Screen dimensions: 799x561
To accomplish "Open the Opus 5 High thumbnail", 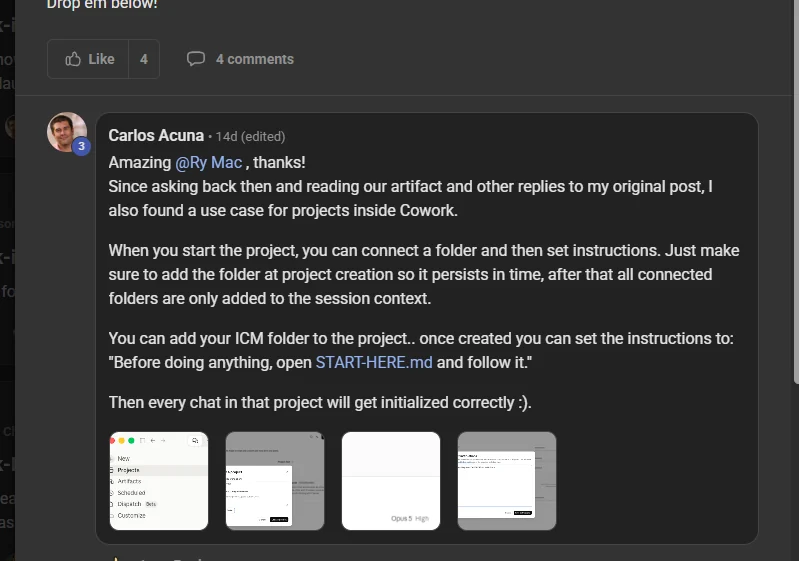I will click(391, 481).
